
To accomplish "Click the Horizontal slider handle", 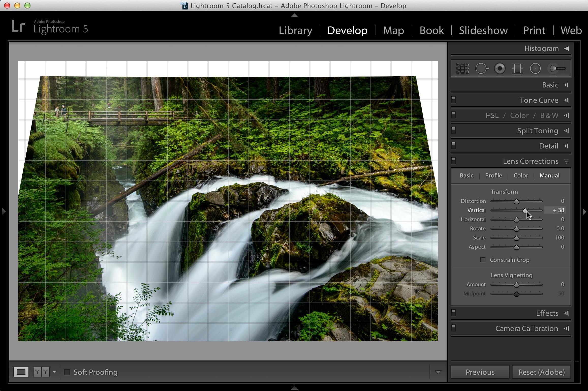I will (x=517, y=220).
